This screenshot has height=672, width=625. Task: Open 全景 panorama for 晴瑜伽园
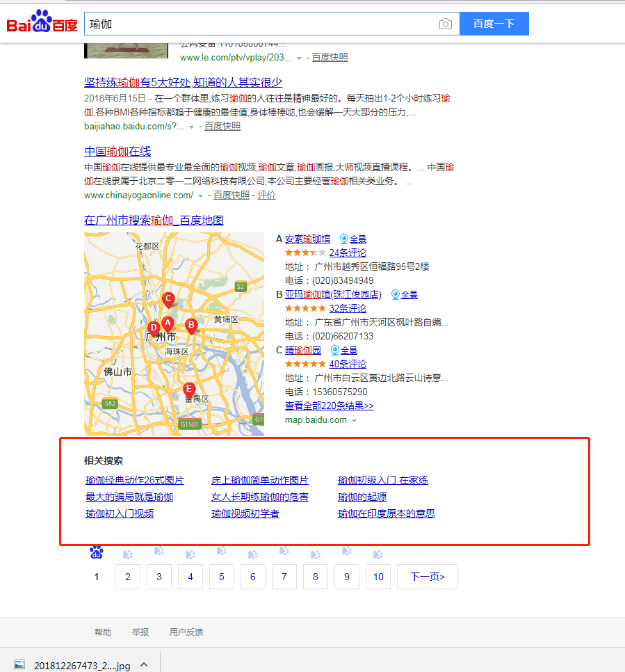click(x=343, y=350)
